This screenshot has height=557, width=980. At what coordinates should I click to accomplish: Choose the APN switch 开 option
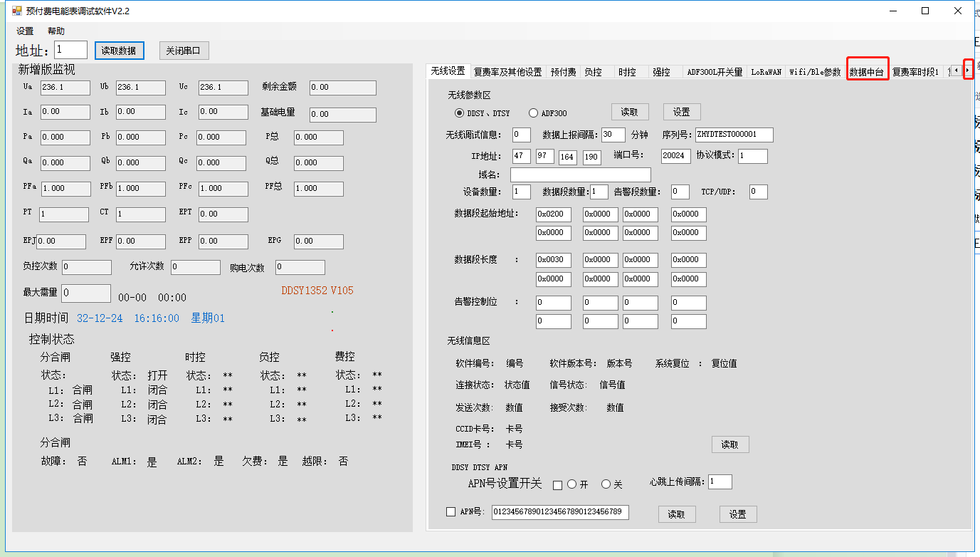(x=571, y=484)
